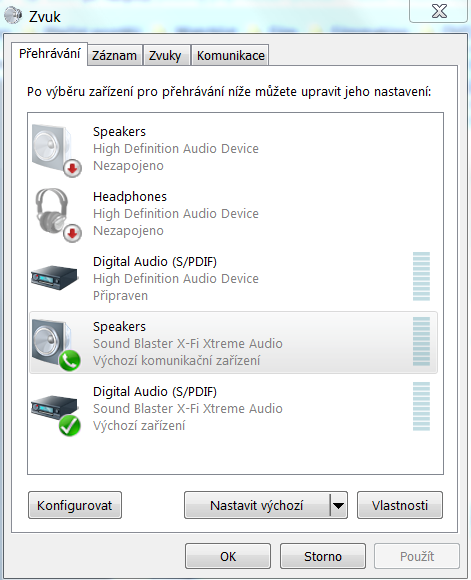This screenshot has width=471, height=580.
Task: Click the green phone badge on Speakers
Action: [70, 360]
